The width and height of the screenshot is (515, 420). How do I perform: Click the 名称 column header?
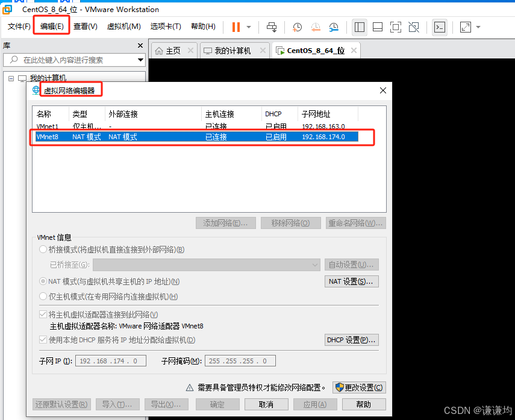click(x=52, y=114)
